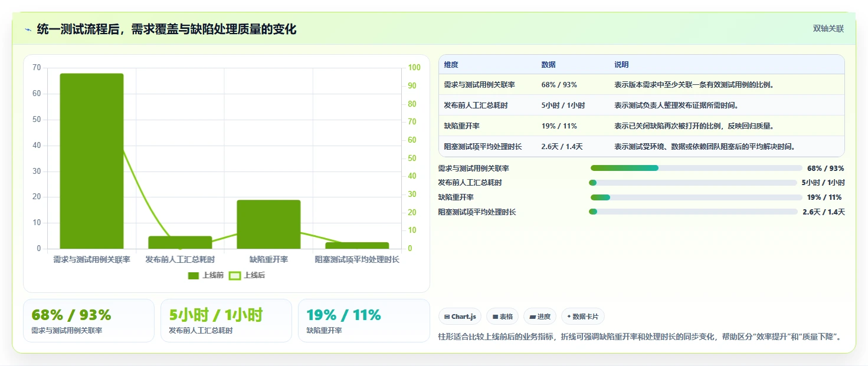Click the 数据卡片 tag
The width and height of the screenshot is (868, 366).
pyautogui.click(x=583, y=316)
